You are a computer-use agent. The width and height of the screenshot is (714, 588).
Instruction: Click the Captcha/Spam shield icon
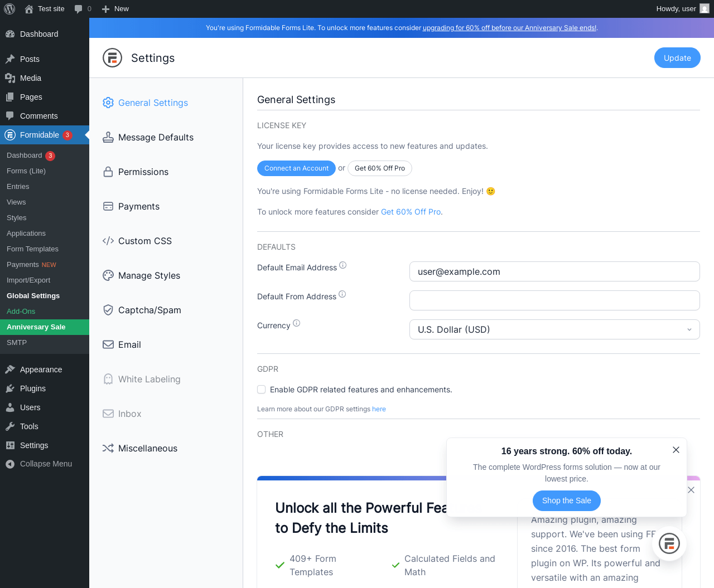click(108, 310)
